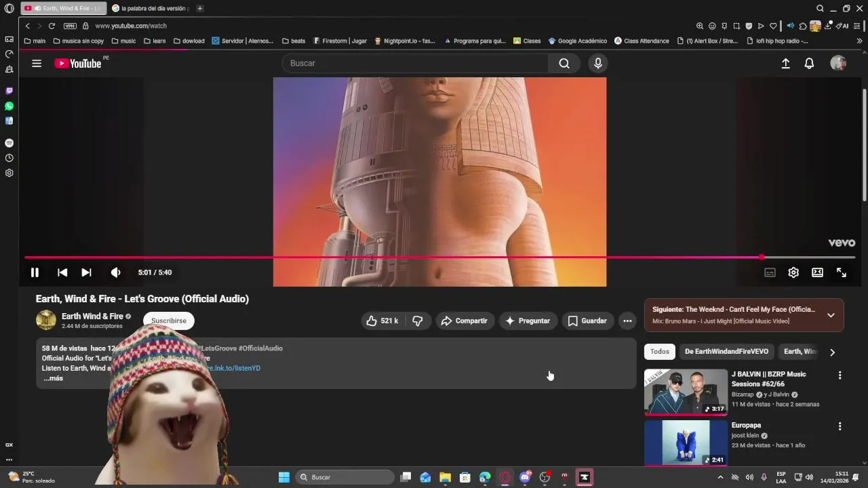Start voice search with the microphone
This screenshot has height=488, width=868.
click(x=597, y=63)
